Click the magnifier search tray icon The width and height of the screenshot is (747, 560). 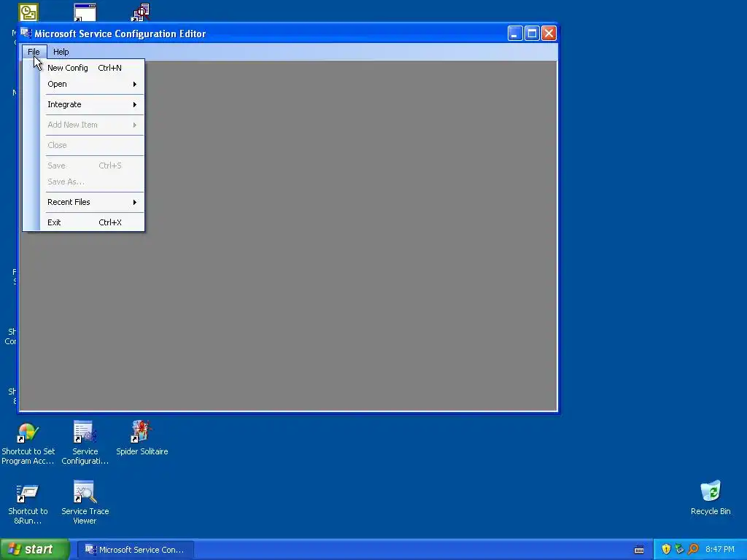click(693, 549)
